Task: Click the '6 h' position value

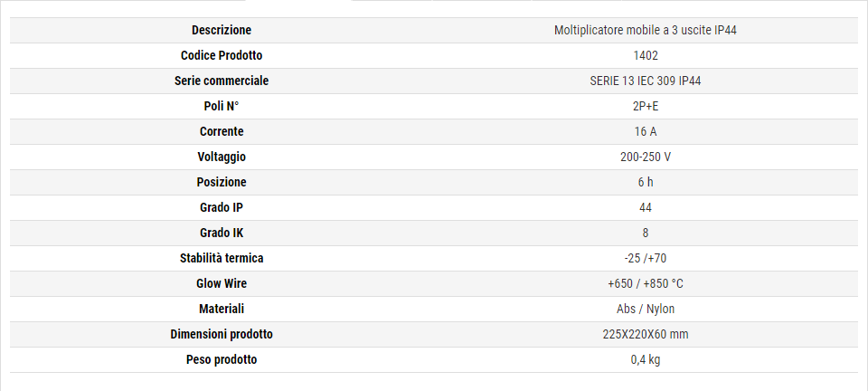Action: [x=646, y=183]
